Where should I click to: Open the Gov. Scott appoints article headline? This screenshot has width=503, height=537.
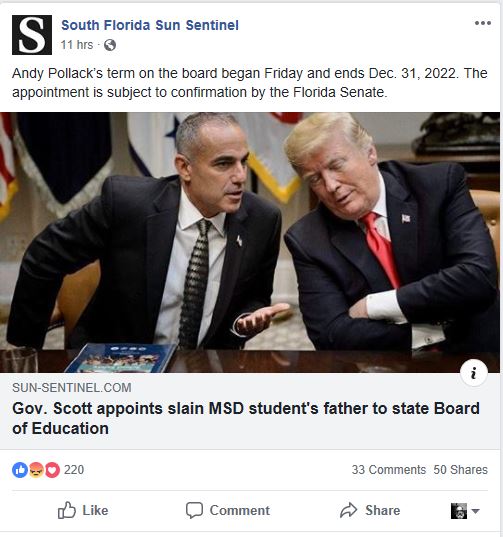pyautogui.click(x=246, y=419)
